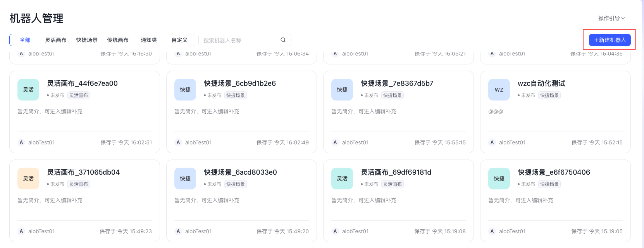Click the 快捷场景_6acd8033e0 avatar icon

pyautogui.click(x=185, y=179)
